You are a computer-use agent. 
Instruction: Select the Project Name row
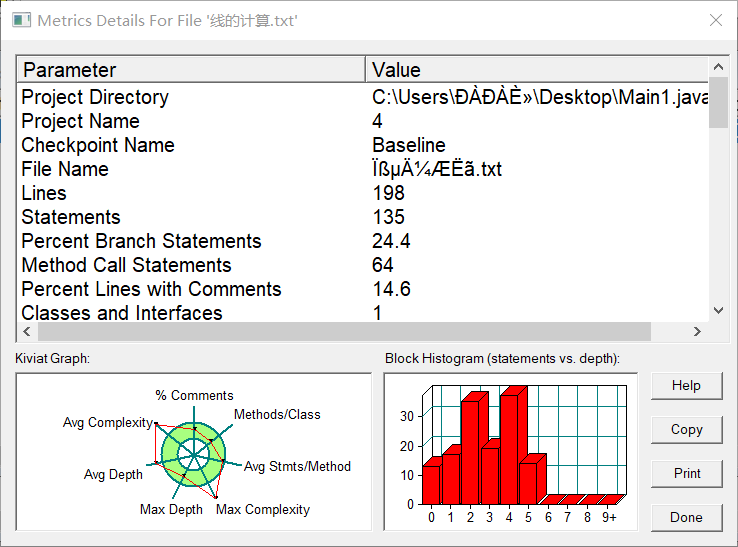[363, 121]
